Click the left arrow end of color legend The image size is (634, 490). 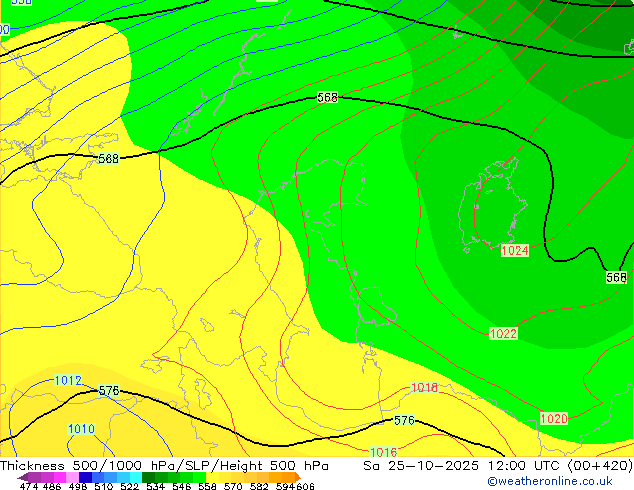click(x=22, y=478)
